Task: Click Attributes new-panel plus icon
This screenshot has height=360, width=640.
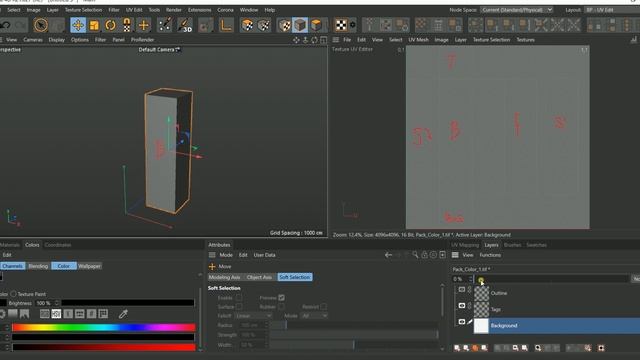Action: click(x=442, y=255)
